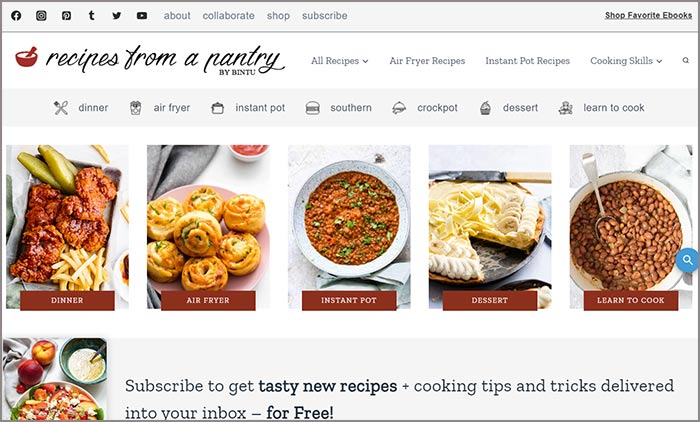700x422 pixels.
Task: Open the Tumblr social icon
Action: (x=92, y=16)
